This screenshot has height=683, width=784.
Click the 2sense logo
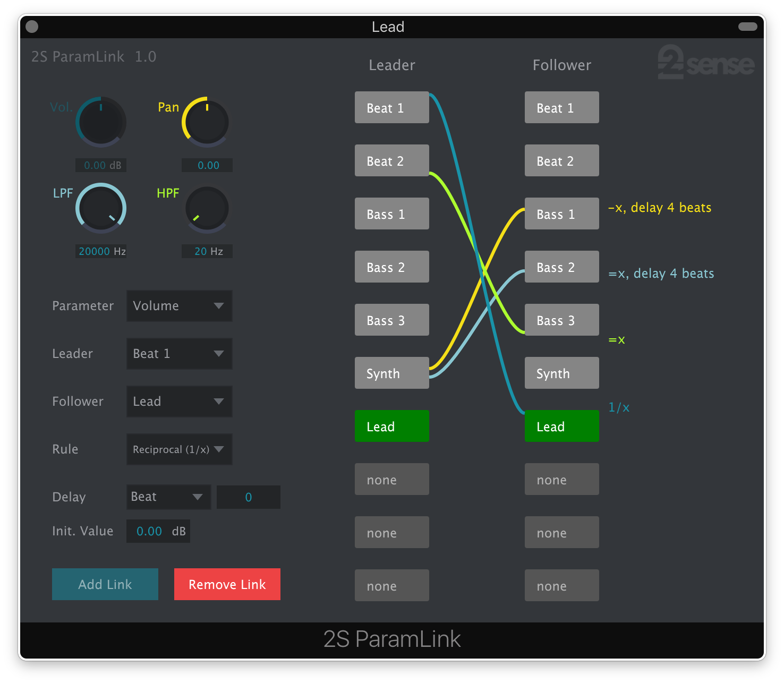point(706,62)
